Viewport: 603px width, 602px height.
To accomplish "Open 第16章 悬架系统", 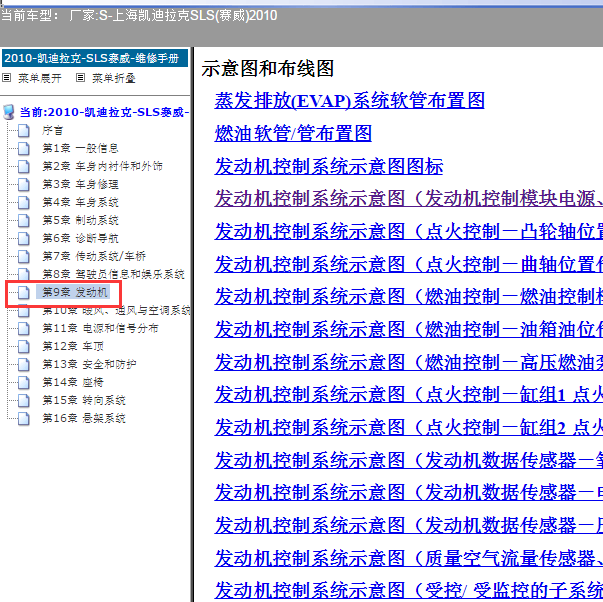I will coord(84,419).
